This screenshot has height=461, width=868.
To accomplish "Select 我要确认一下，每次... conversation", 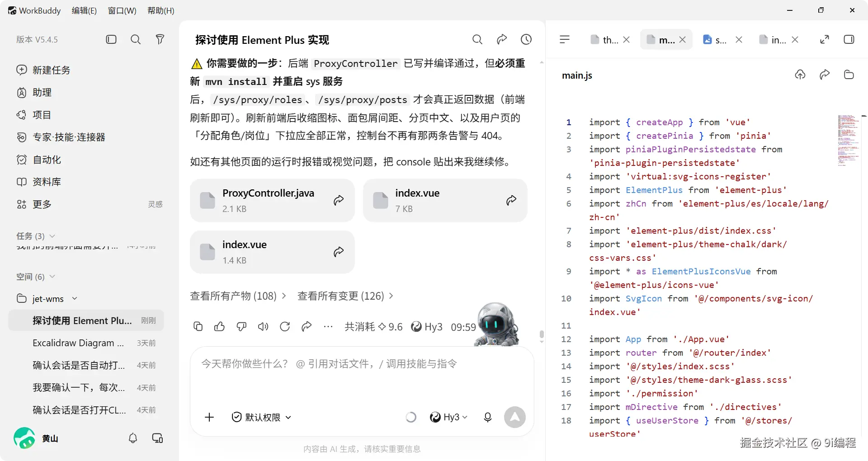I will click(86, 387).
